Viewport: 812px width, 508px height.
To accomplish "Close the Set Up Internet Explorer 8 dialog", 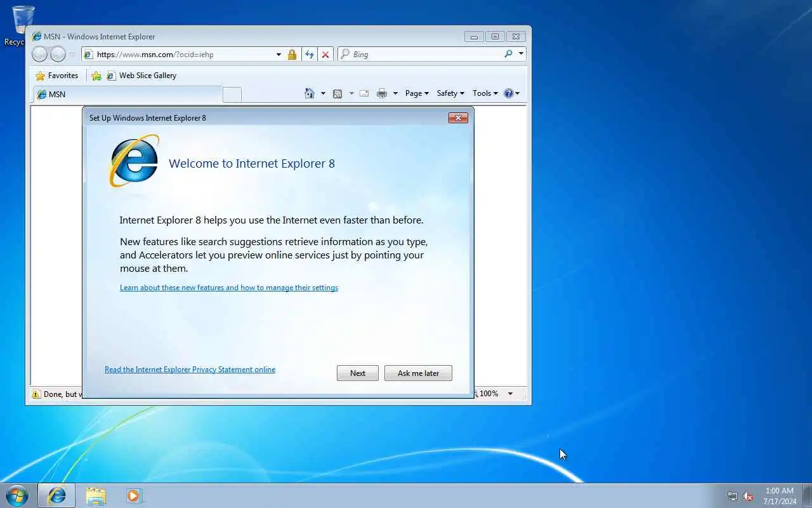I will pos(458,117).
